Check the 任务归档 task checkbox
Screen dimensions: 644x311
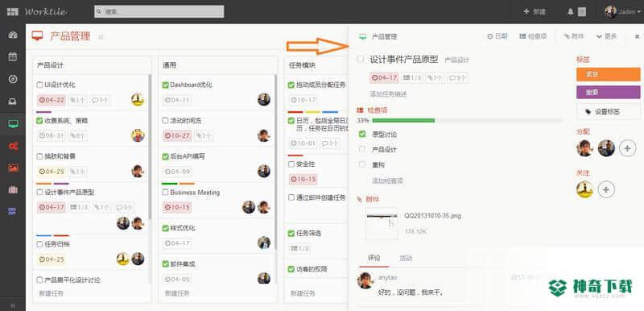click(39, 244)
